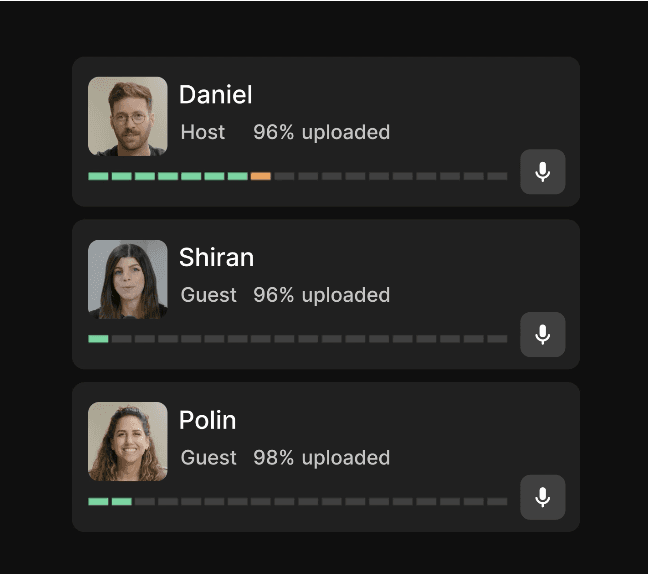648x574 pixels.
Task: Select Polin's profile picture
Action: click(128, 442)
